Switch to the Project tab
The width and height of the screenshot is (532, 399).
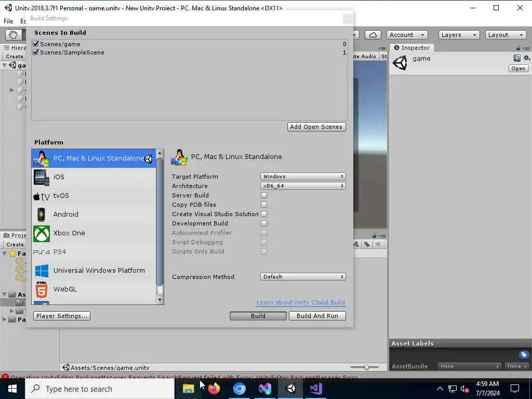pyautogui.click(x=14, y=235)
